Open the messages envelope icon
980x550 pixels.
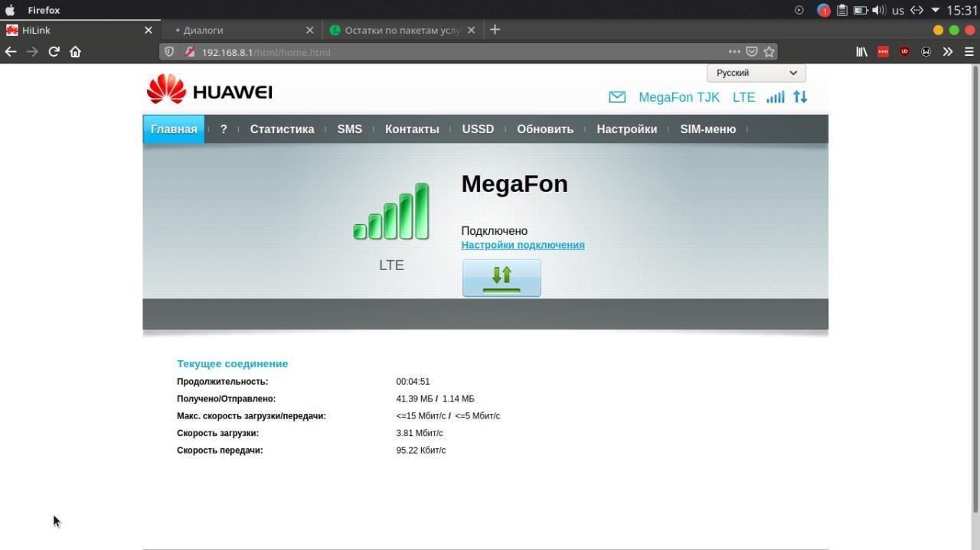click(617, 97)
